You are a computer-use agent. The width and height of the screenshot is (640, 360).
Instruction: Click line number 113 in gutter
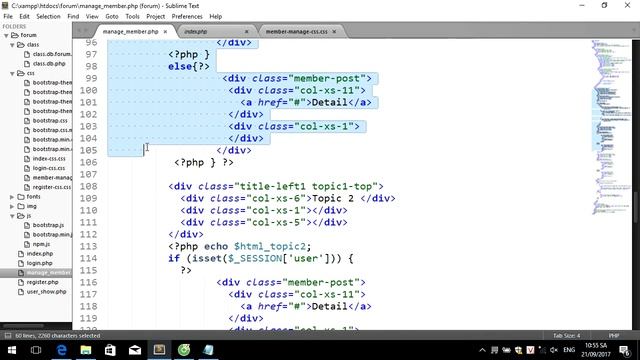point(89,247)
